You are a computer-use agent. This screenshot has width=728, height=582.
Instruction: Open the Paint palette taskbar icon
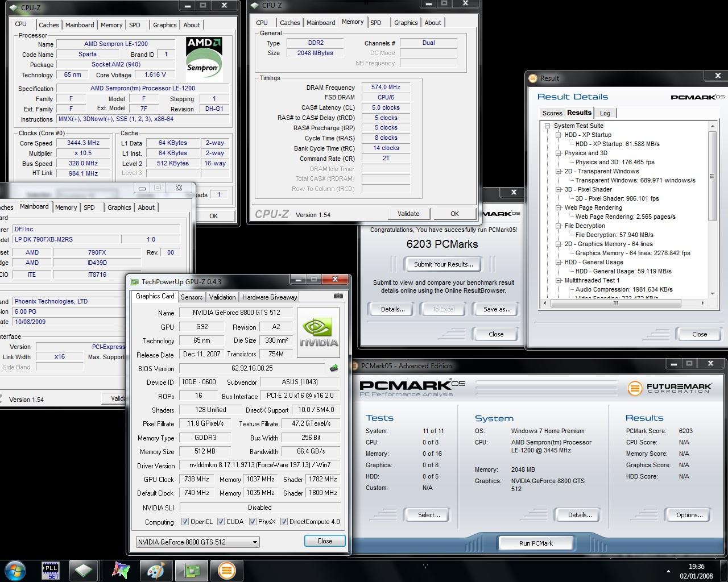pyautogui.click(x=155, y=570)
